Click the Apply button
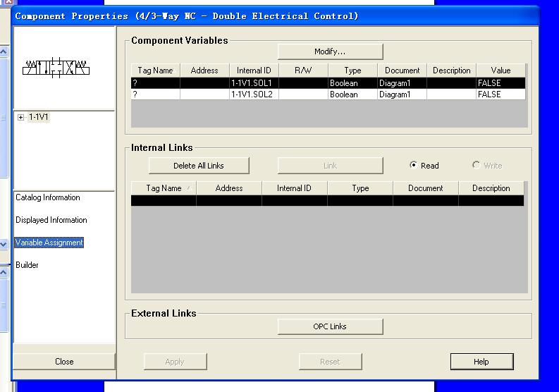This screenshot has width=559, height=392. [x=175, y=362]
